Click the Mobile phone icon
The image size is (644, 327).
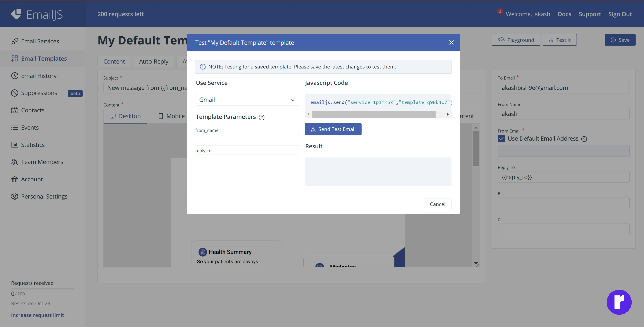(x=161, y=116)
